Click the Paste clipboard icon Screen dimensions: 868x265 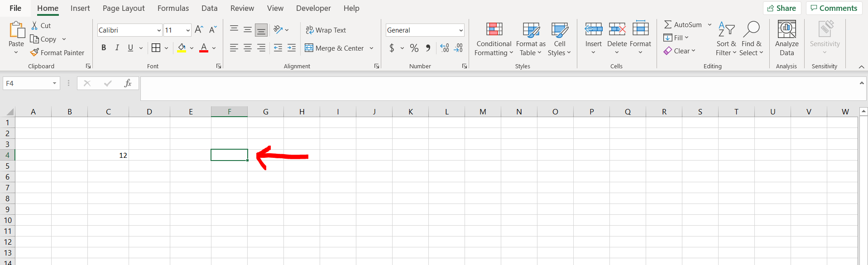pos(17,30)
